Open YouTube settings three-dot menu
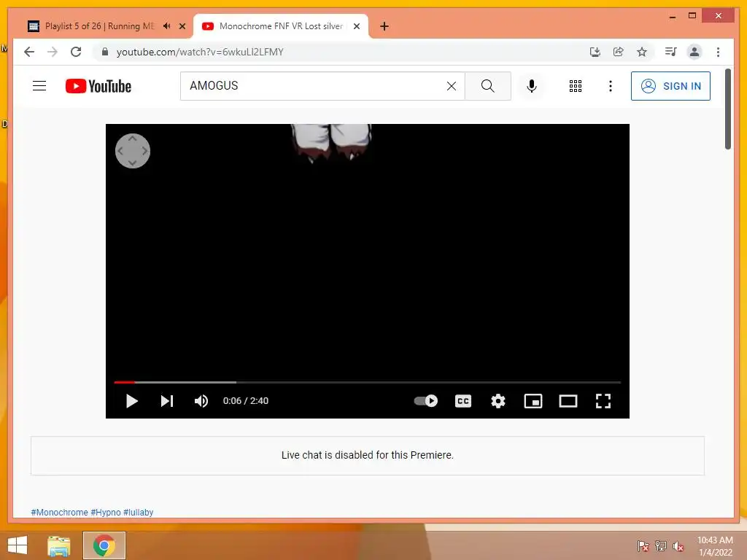Screen dimensions: 747x560 pyautogui.click(x=611, y=86)
